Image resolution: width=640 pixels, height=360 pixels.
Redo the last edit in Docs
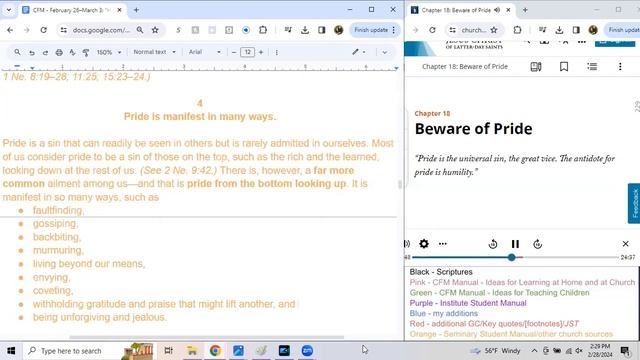45,52
